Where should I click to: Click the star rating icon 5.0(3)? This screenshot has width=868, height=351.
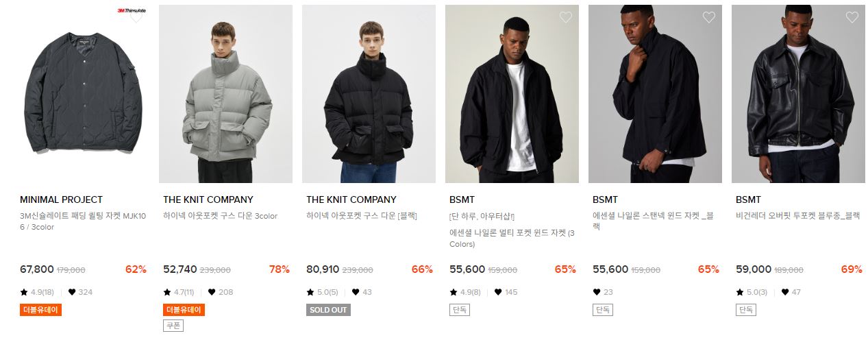coord(740,292)
